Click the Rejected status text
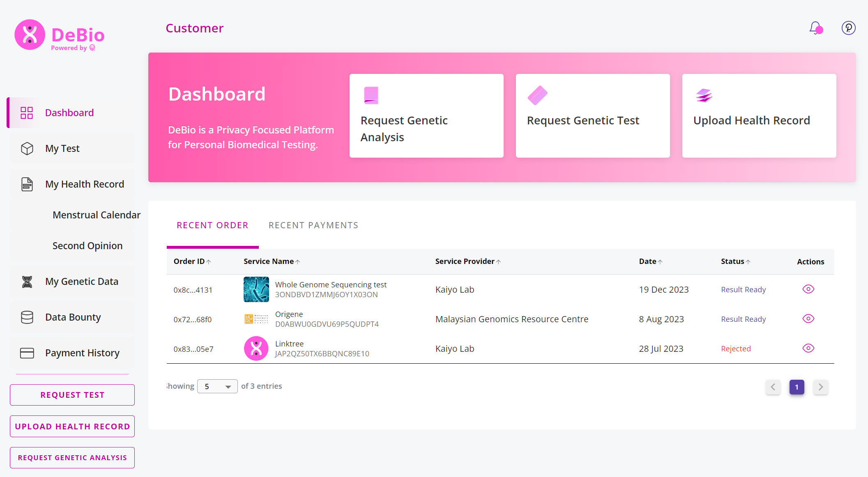The height and width of the screenshot is (477, 868). [x=736, y=349]
